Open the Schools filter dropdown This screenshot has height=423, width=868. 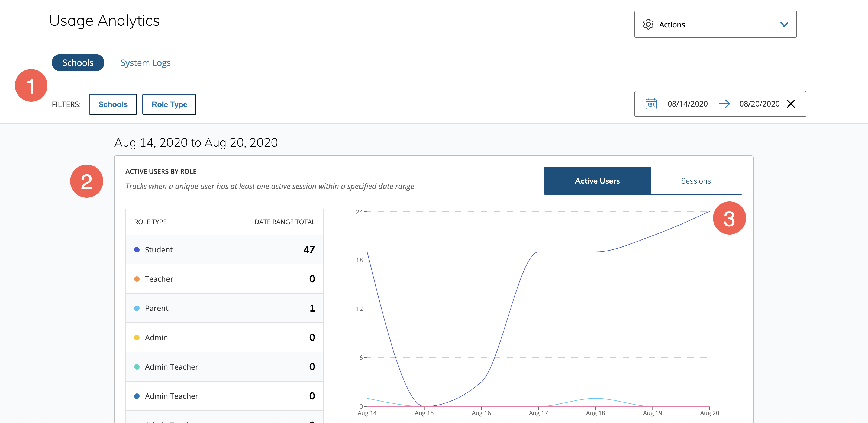(113, 104)
